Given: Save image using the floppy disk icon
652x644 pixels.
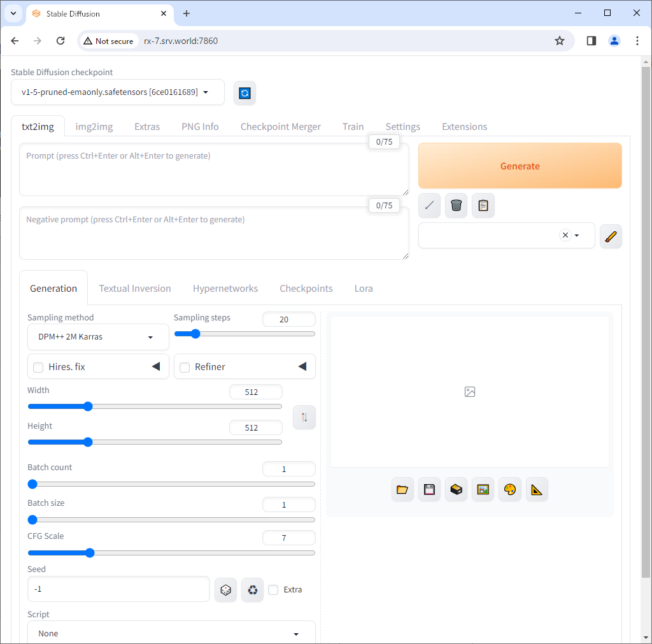Looking at the screenshot, I should [429, 489].
